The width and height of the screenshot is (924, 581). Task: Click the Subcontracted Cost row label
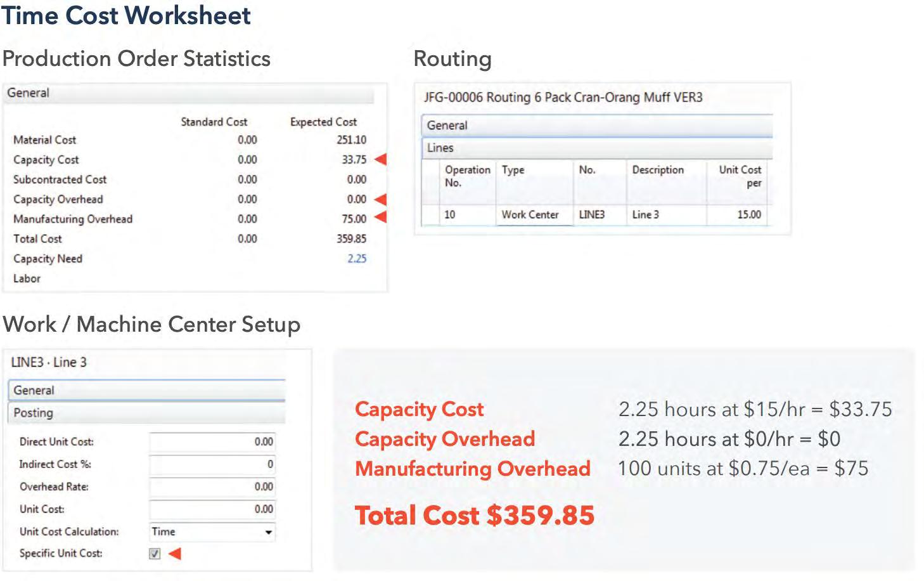click(x=60, y=180)
